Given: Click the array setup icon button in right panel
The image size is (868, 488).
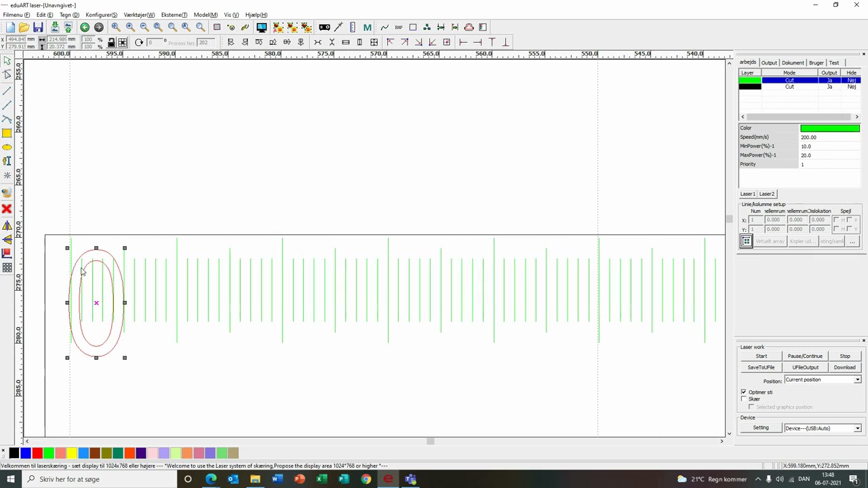Looking at the screenshot, I should coord(746,241).
